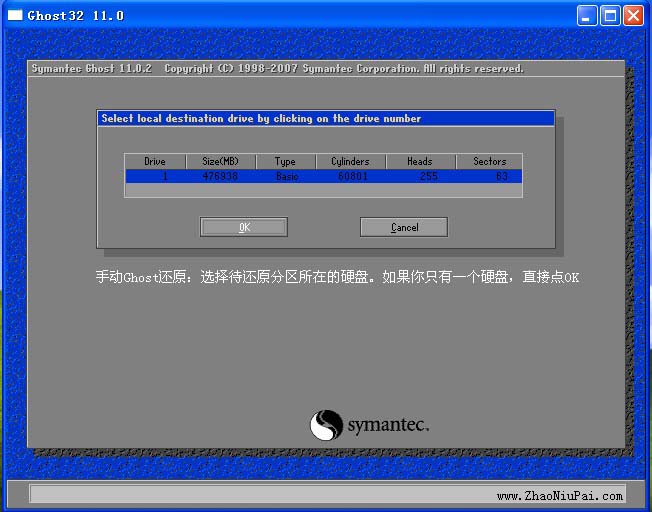Click the Basic type cell
The width and height of the screenshot is (652, 512).
pyautogui.click(x=287, y=176)
